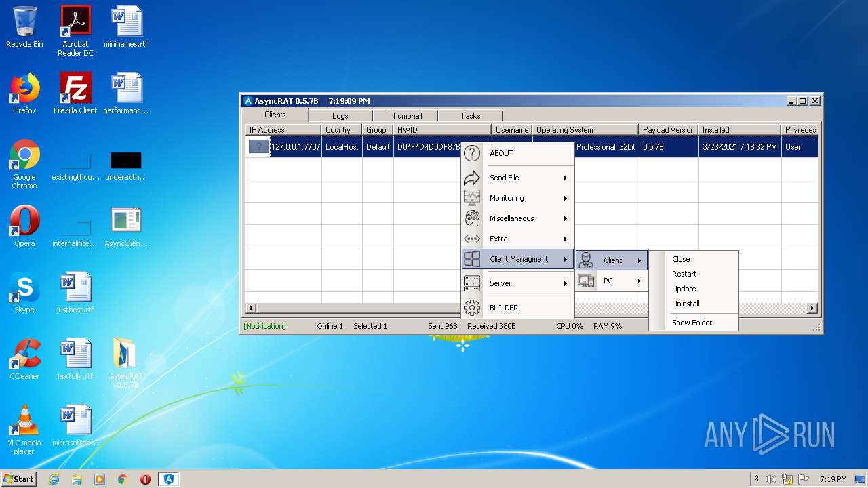868x488 pixels.
Task: Select lawfully.rtf document on desktop
Action: point(75,360)
